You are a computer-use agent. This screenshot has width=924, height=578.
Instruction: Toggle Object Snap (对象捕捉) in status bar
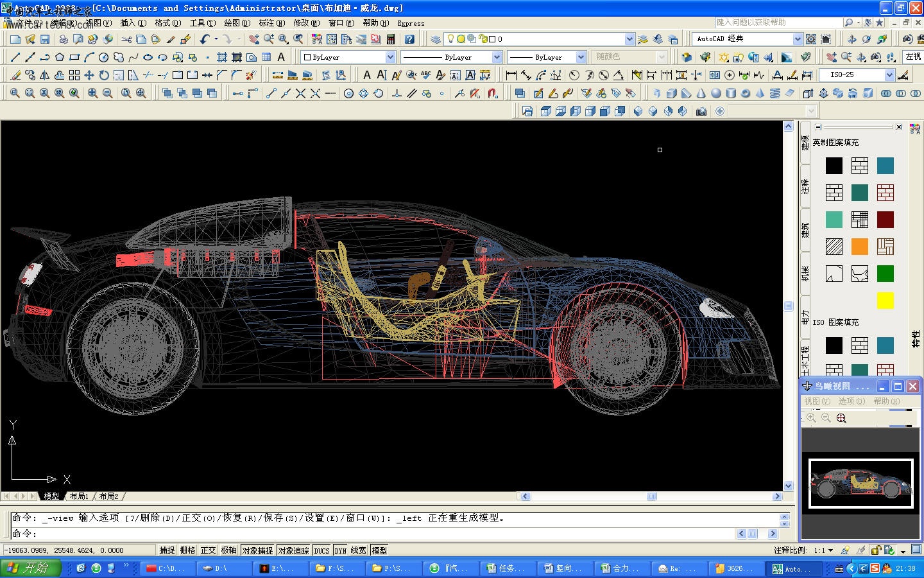(x=257, y=550)
